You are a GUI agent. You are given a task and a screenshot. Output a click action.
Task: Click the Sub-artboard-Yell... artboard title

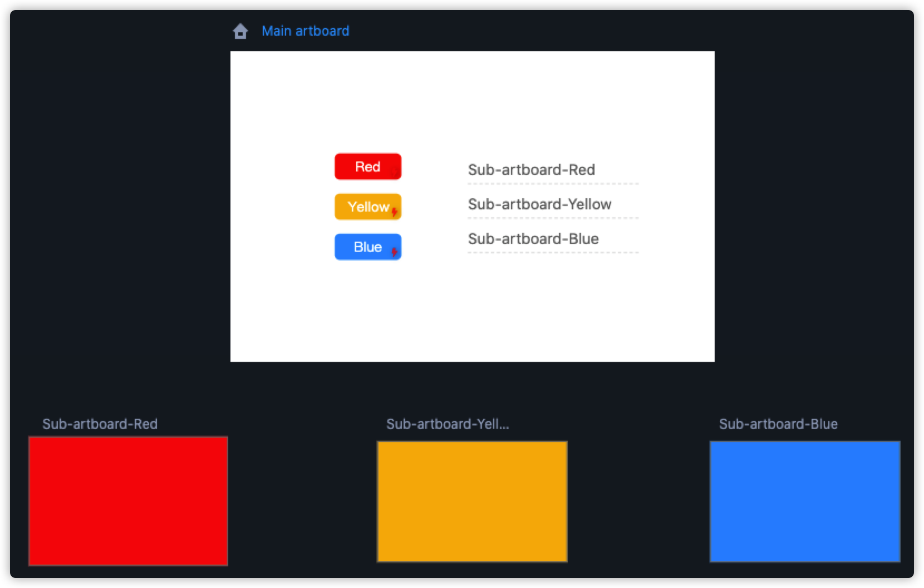(448, 424)
